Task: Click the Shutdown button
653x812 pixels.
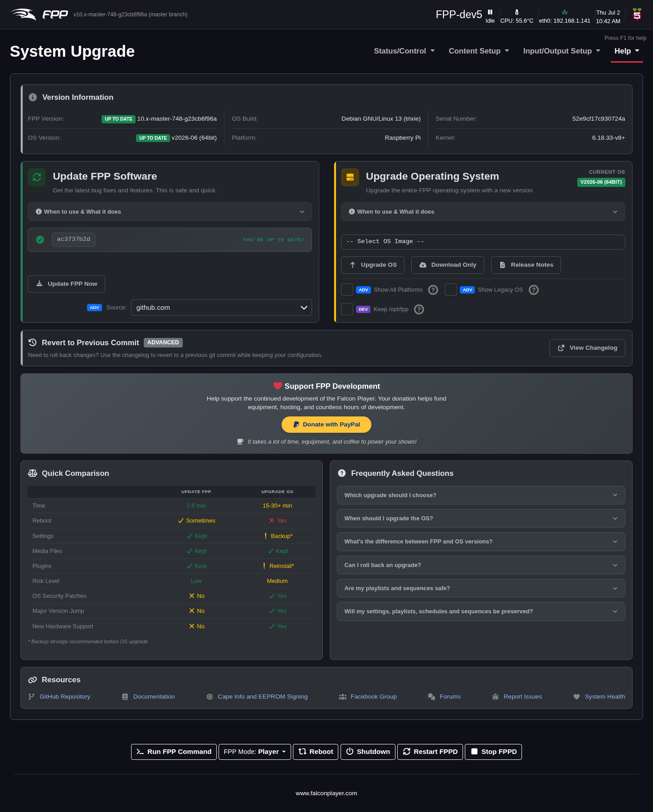Action: 368,752
